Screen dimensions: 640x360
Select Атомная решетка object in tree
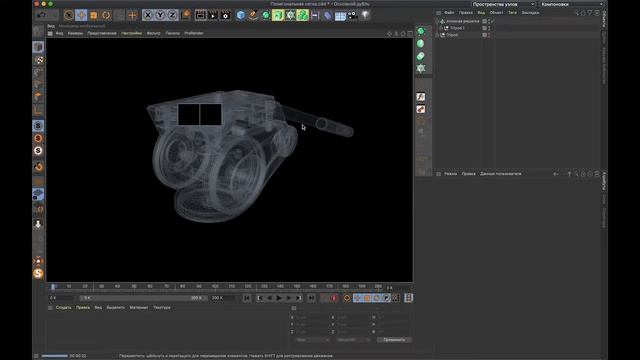463,21
